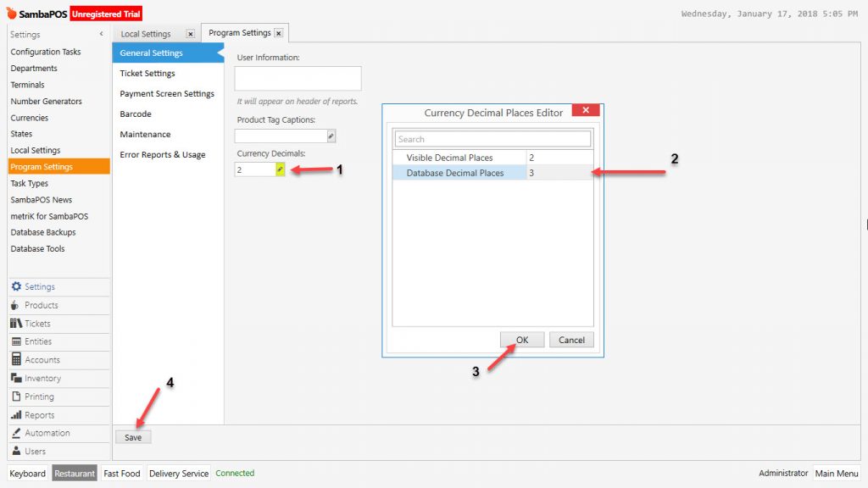Open Ticket Settings section
This screenshot has height=488, width=868.
pos(168,73)
